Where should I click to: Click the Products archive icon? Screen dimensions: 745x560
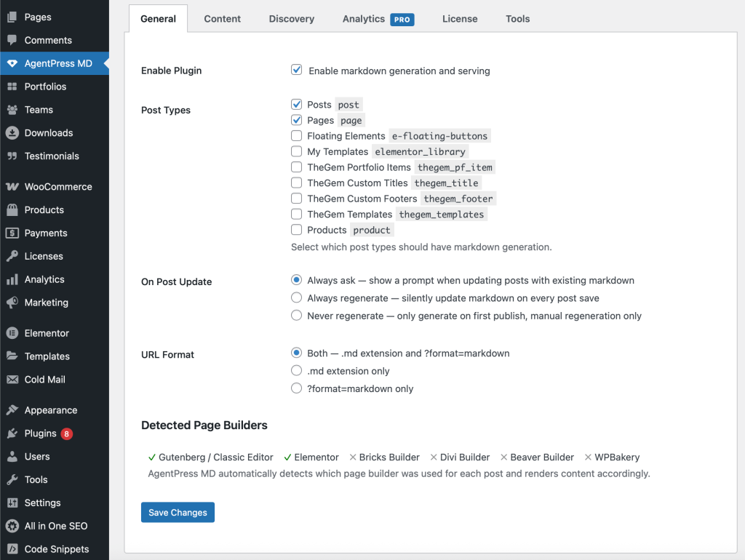[12, 210]
